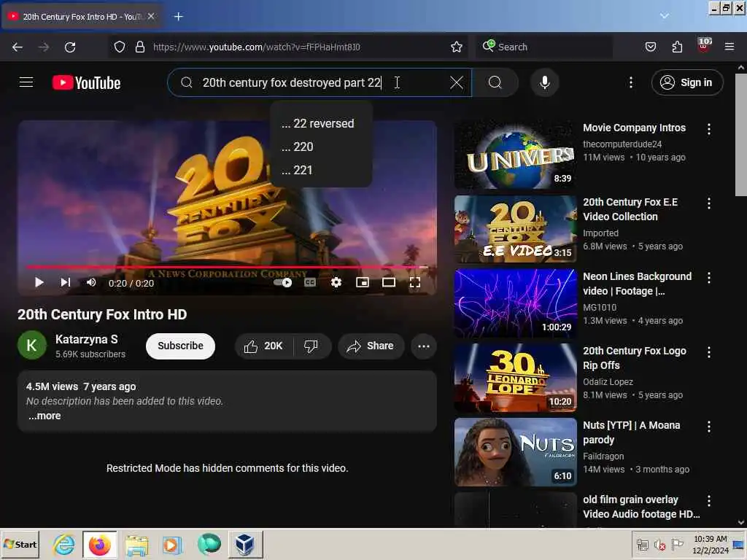Open the Windows Start menu
This screenshot has width=747, height=560.
pyautogui.click(x=20, y=544)
